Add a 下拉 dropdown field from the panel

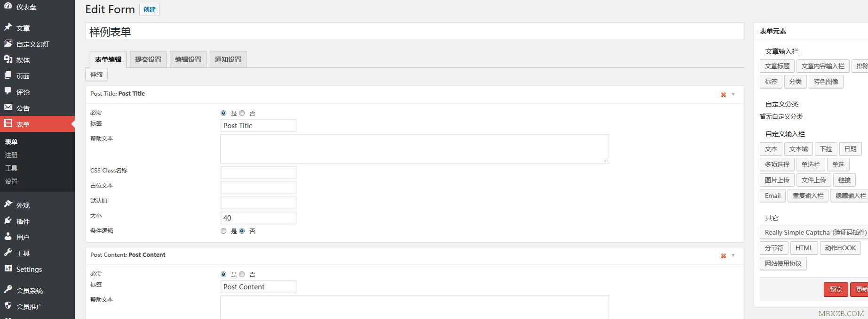(x=826, y=148)
